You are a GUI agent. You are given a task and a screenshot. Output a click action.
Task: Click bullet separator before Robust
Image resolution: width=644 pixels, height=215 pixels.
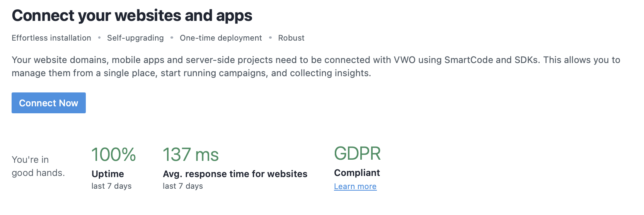point(270,38)
